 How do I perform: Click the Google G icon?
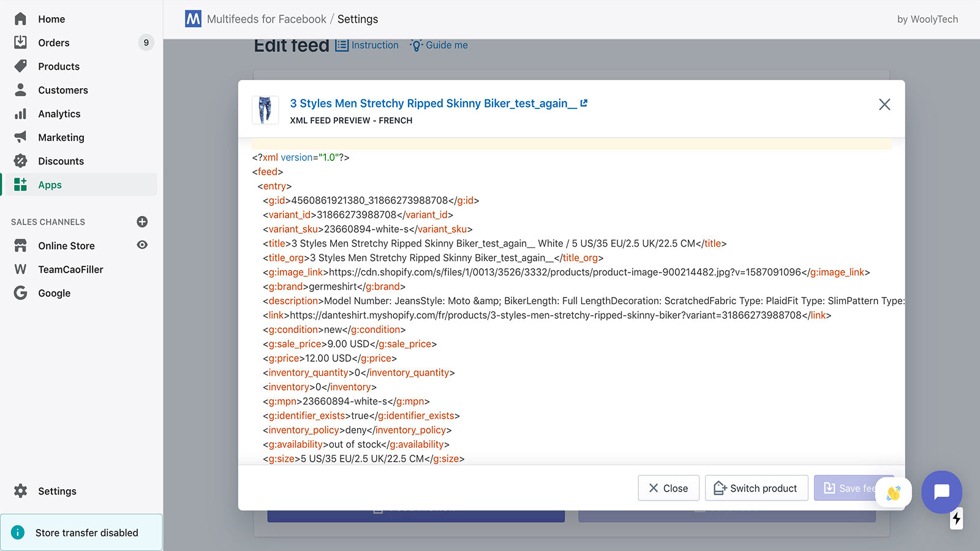20,293
